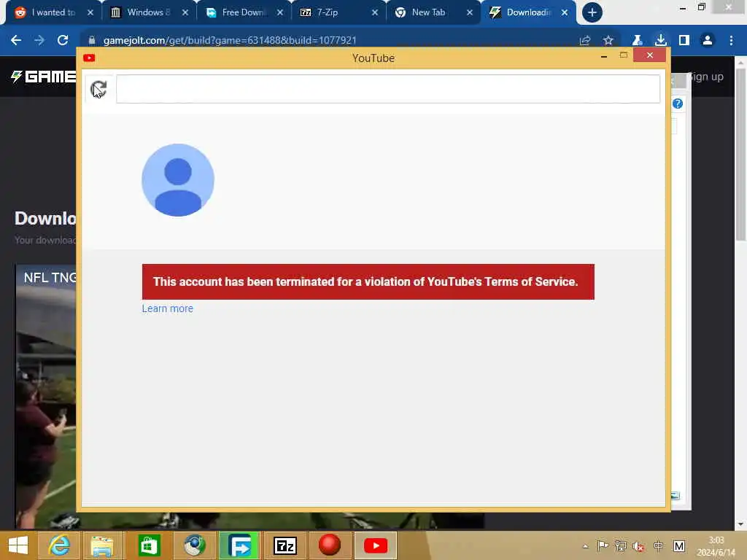747x560 pixels.
Task: Close the 7-Zip browser tab
Action: [x=375, y=13]
